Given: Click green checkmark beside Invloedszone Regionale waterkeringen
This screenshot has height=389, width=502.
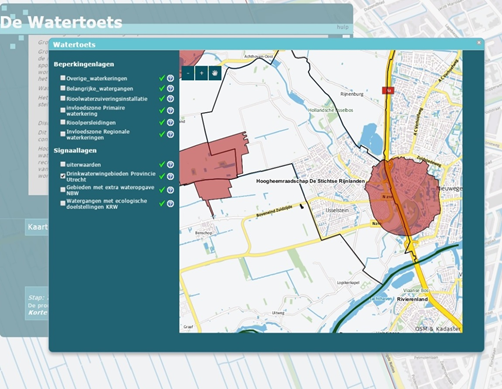Looking at the screenshot, I should 162,134.
